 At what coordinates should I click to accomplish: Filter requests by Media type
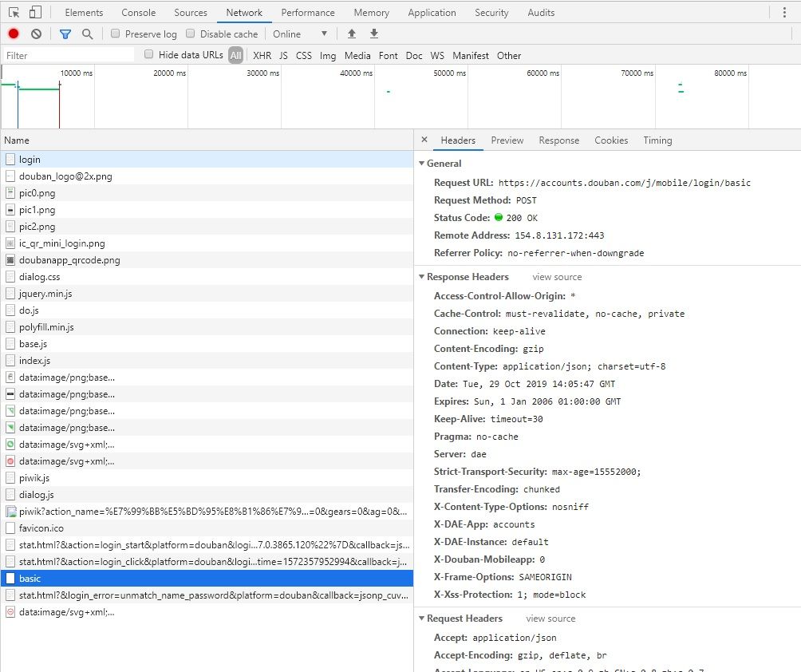(x=357, y=55)
